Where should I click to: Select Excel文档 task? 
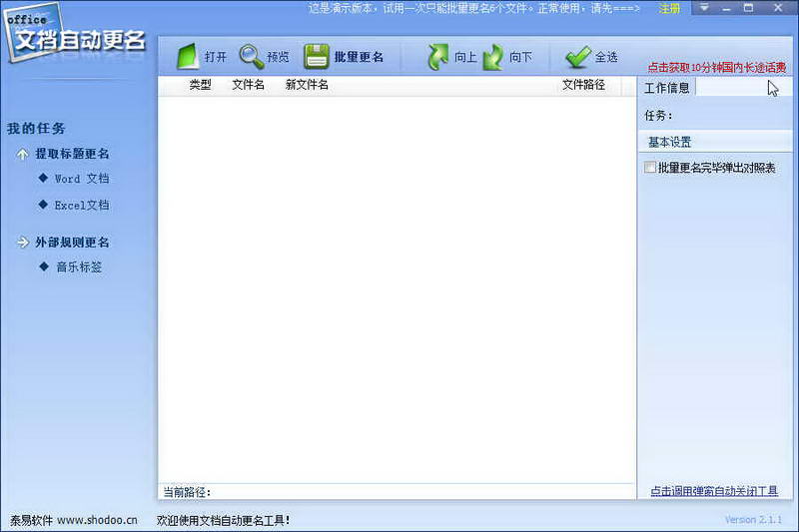click(x=82, y=206)
